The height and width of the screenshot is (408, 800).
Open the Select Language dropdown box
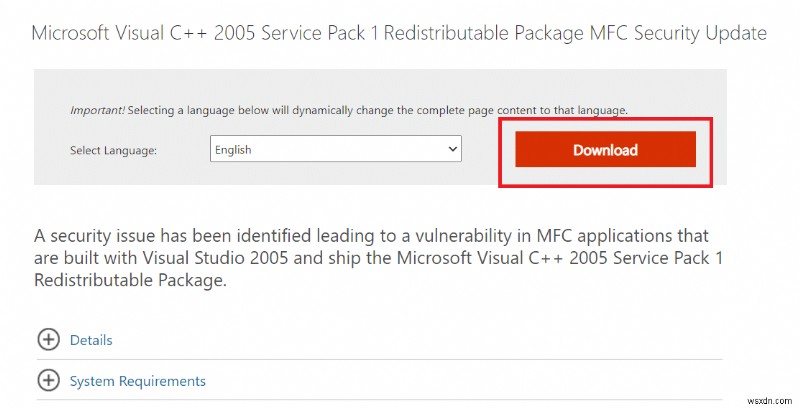coord(335,150)
